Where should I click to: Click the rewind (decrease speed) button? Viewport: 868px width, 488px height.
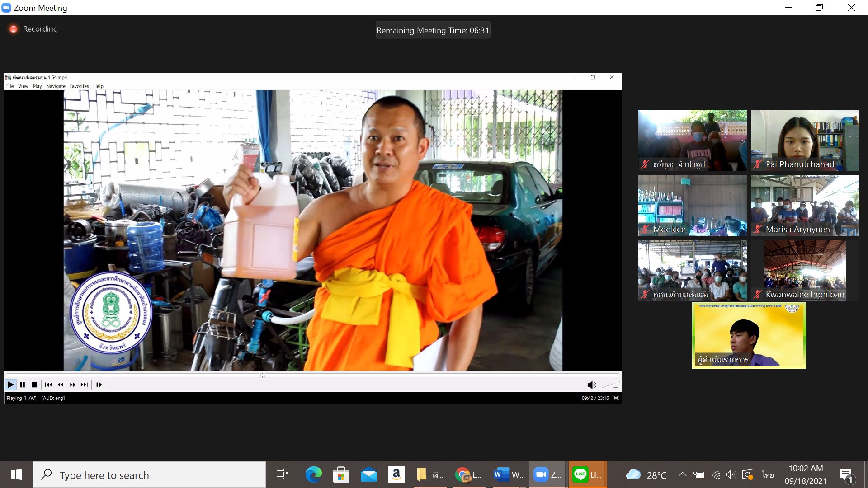tap(61, 385)
